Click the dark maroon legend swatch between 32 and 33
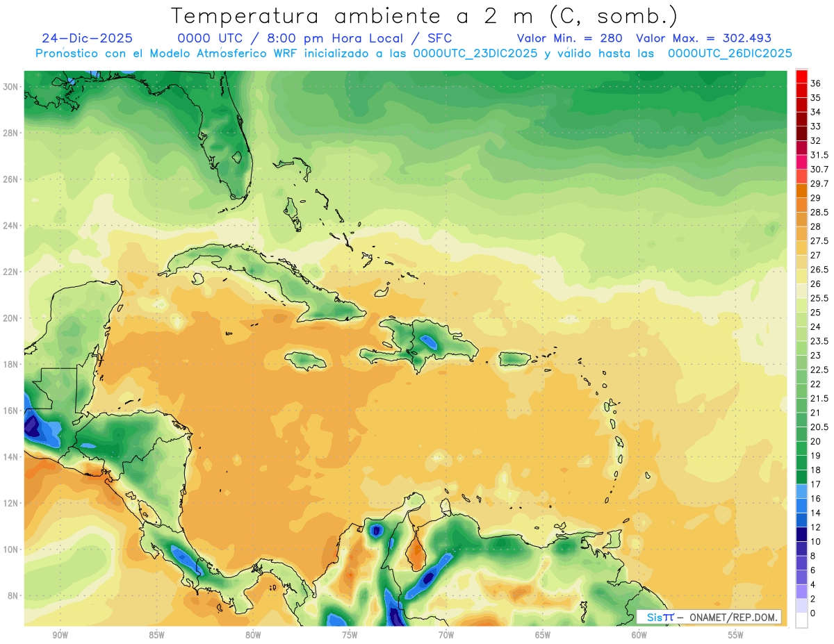 click(801, 133)
